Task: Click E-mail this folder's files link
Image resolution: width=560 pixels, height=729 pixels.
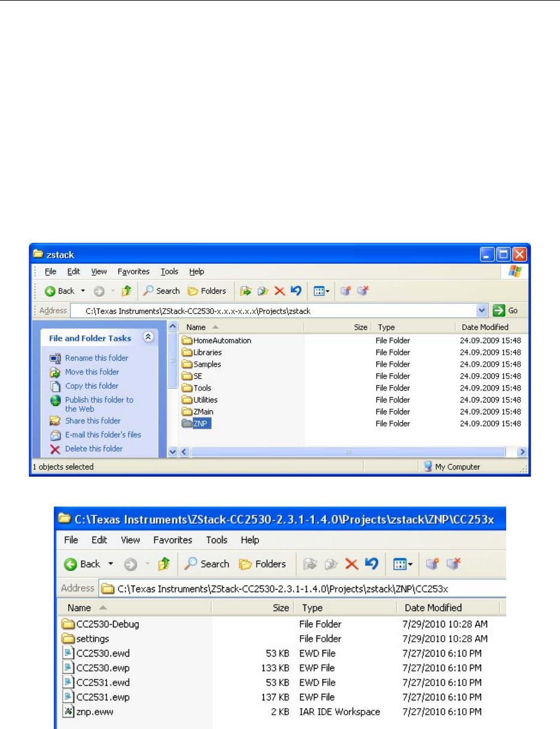Action: point(103,435)
